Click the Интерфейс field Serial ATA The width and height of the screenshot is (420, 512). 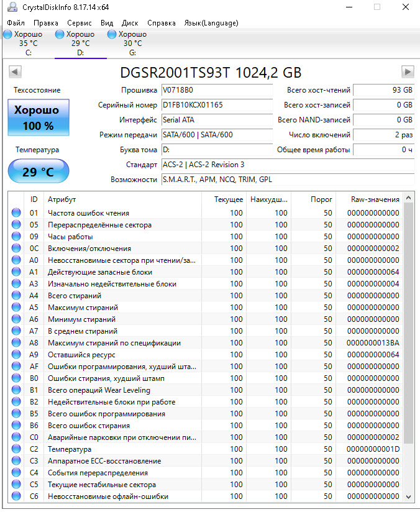217,120
